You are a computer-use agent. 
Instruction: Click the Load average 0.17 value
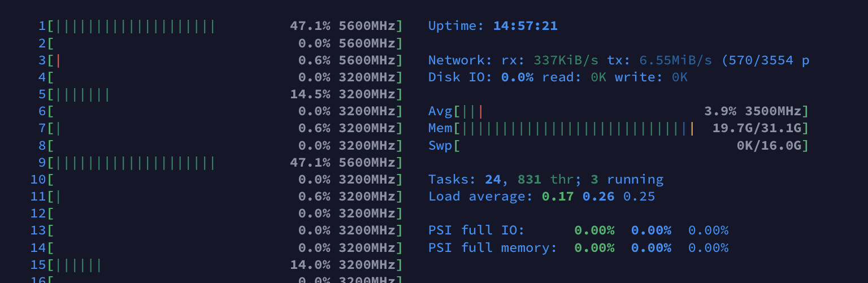point(558,197)
